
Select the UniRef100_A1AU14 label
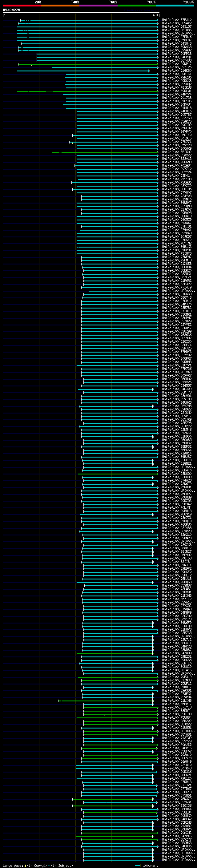177,453
